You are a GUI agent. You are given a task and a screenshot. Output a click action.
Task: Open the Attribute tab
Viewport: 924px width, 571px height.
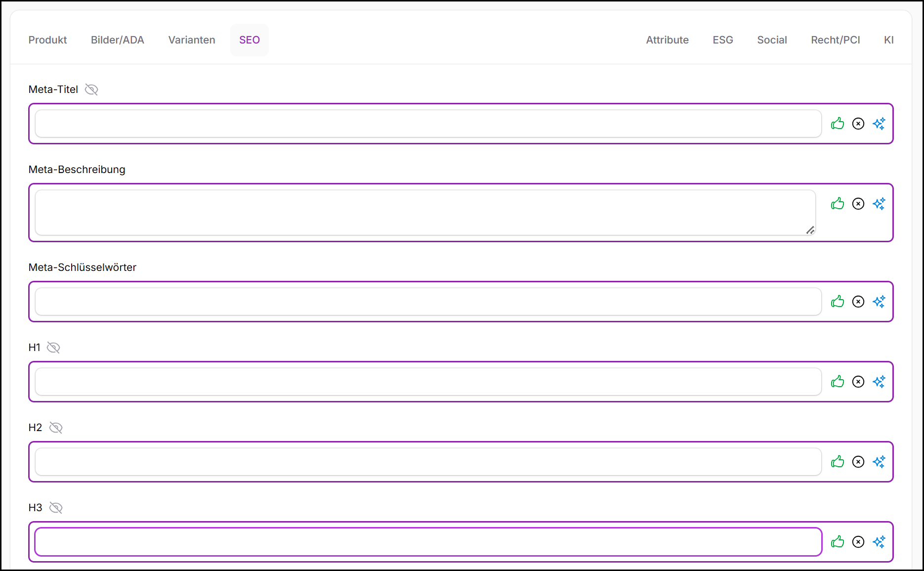point(667,40)
